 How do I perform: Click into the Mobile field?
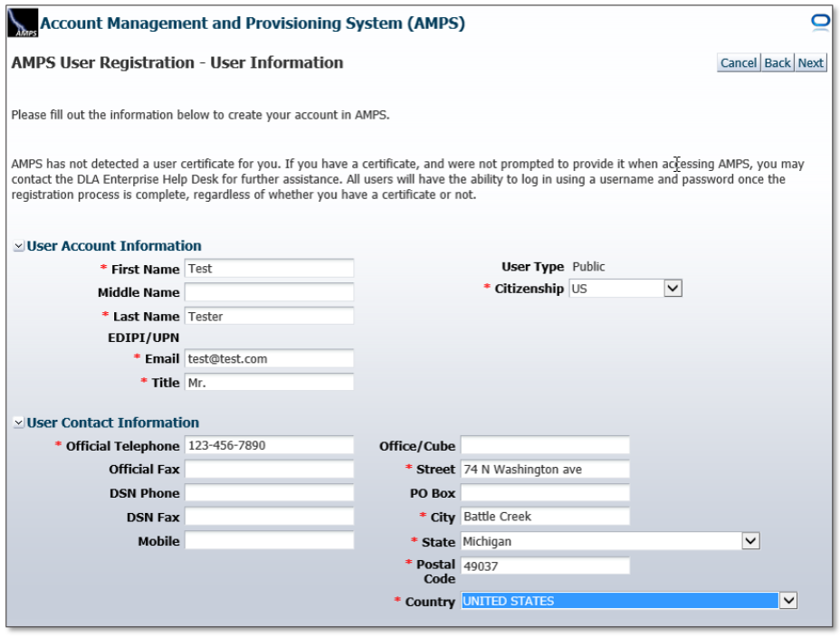tap(269, 540)
